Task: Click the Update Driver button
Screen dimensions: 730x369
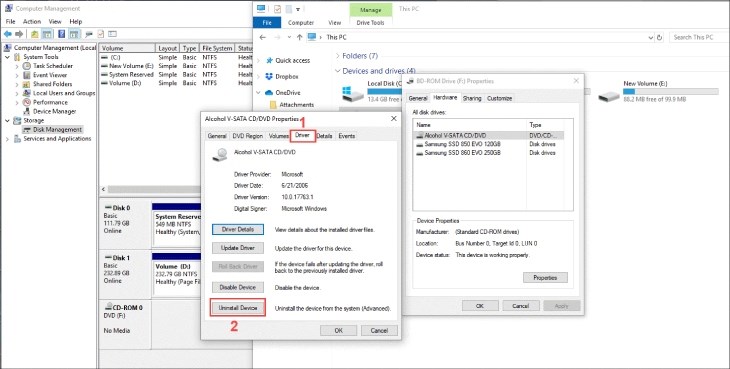Action: 238,248
